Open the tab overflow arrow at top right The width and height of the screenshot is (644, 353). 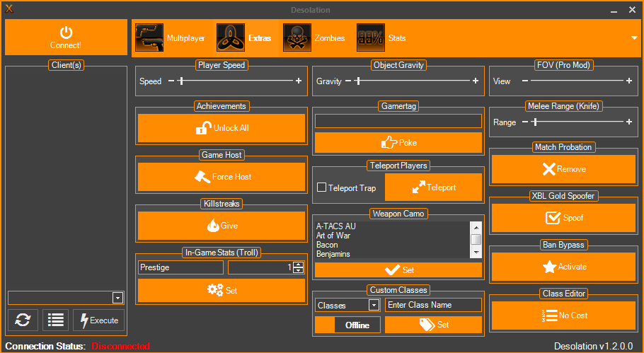[x=634, y=38]
